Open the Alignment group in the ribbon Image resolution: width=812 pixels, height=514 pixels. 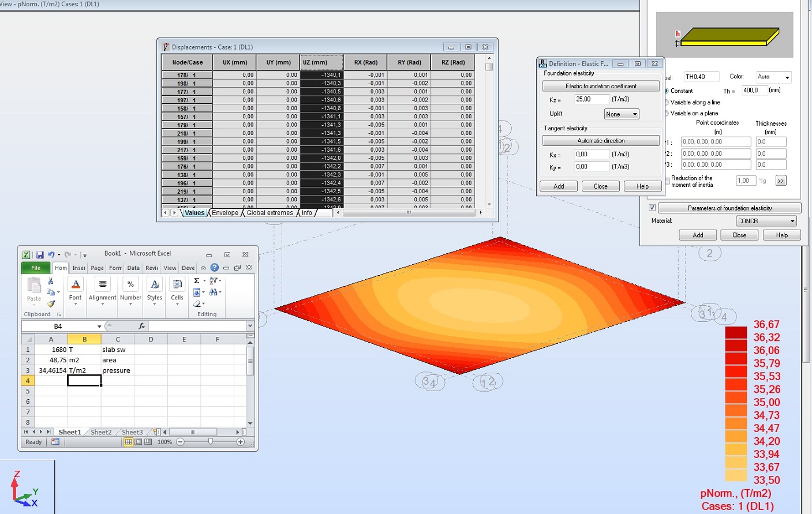click(103, 290)
